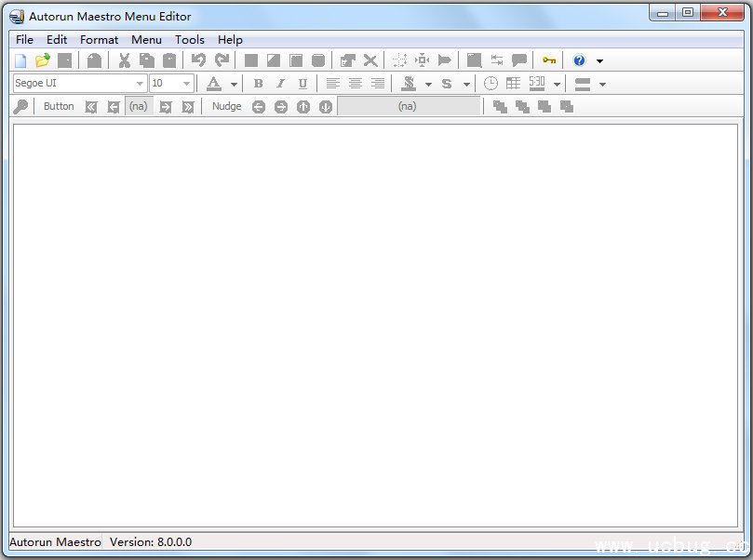Toggle Underline formatting
The height and width of the screenshot is (560, 753).
pyautogui.click(x=303, y=84)
